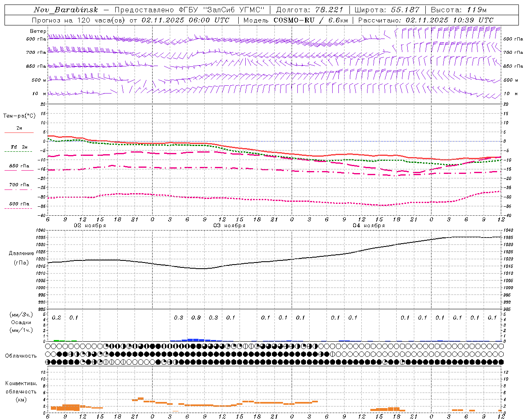
Task: Click the Рассчитано: 02.11.2025 10:39 UTC timestamp
Action: pos(426,20)
